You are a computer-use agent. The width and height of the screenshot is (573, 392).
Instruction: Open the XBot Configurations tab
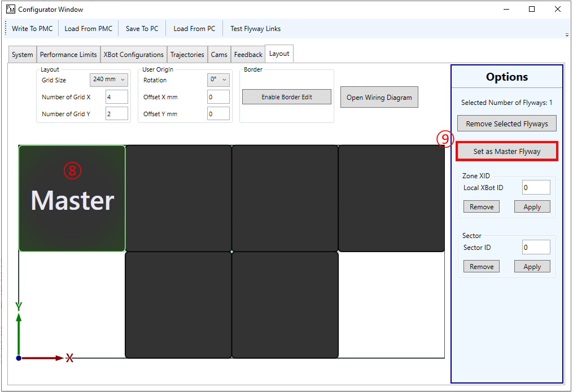tap(134, 55)
